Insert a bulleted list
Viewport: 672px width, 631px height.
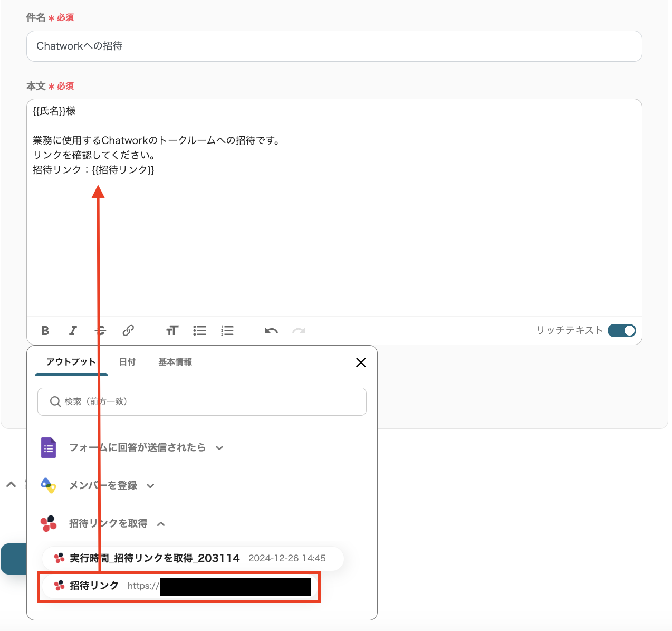(x=199, y=331)
